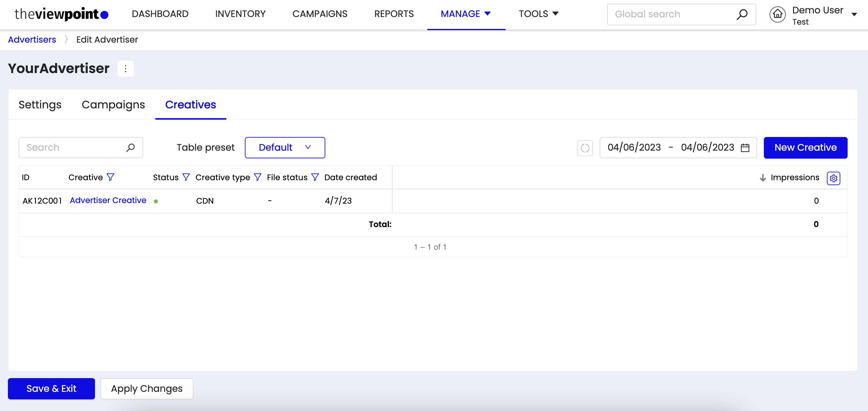Click the Demo User name text

coord(818,10)
